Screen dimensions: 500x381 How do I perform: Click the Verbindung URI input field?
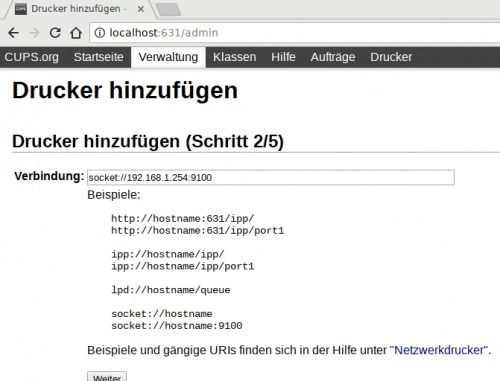(271, 177)
